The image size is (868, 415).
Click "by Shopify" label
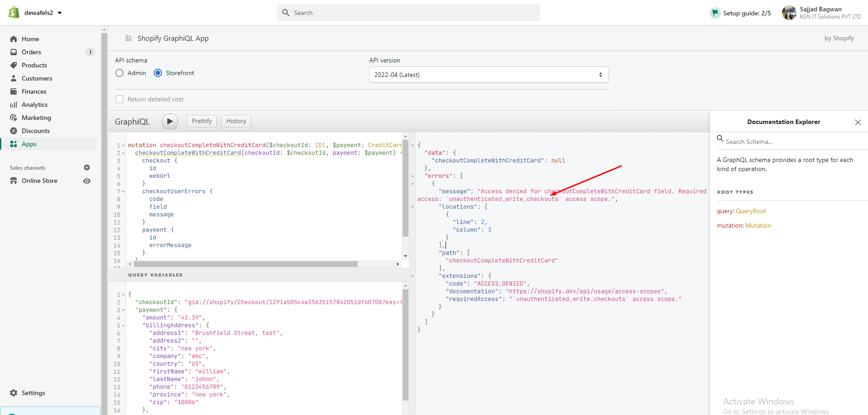click(x=839, y=38)
